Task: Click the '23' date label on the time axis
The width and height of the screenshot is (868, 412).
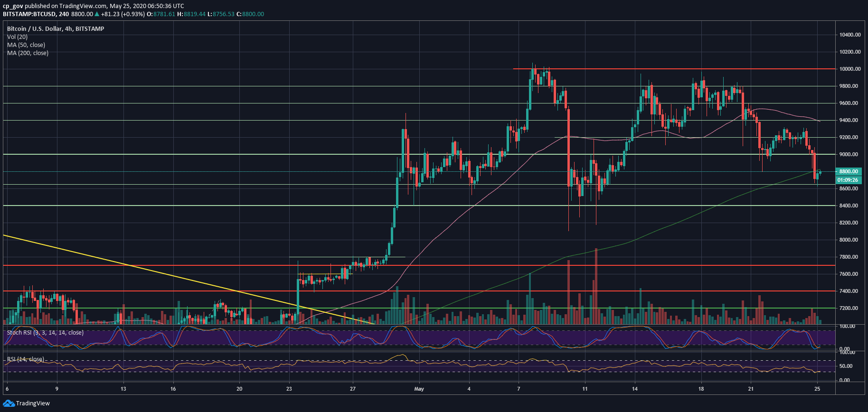Action: tap(289, 389)
